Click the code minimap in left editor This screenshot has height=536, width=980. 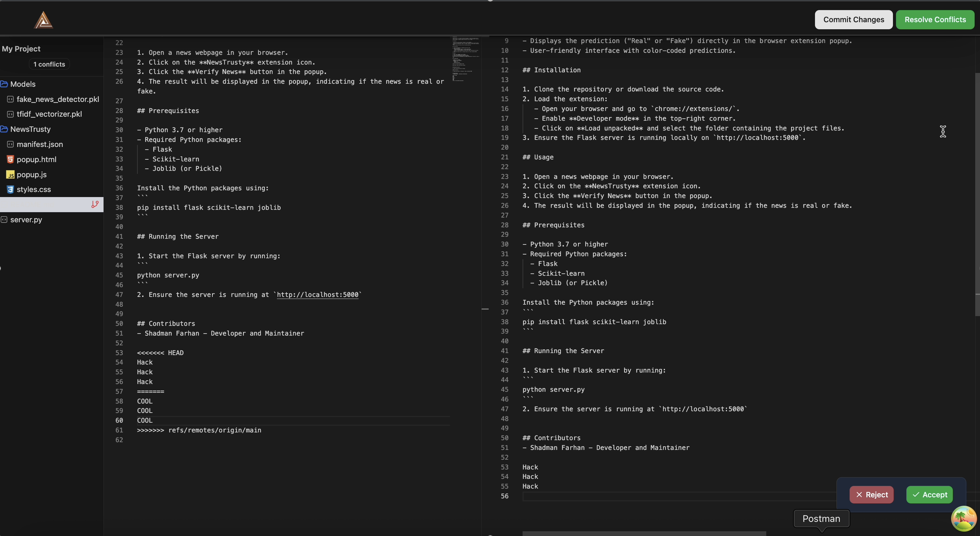(465, 59)
